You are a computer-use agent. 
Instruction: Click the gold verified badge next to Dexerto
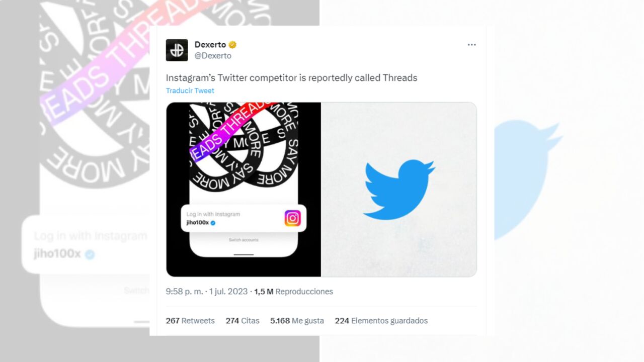point(232,44)
